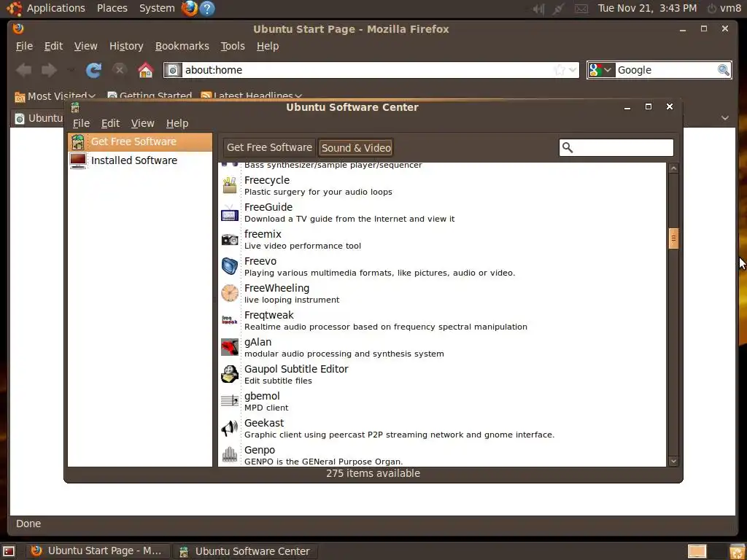Image resolution: width=747 pixels, height=560 pixels.
Task: Select Installed Software in sidebar
Action: click(x=139, y=160)
